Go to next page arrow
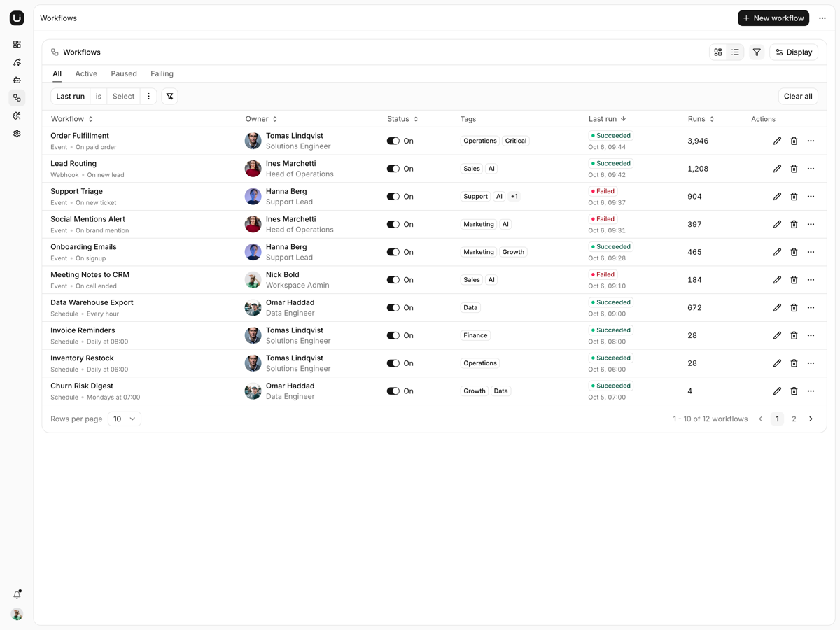Viewport: 840px width, 630px height. click(811, 419)
